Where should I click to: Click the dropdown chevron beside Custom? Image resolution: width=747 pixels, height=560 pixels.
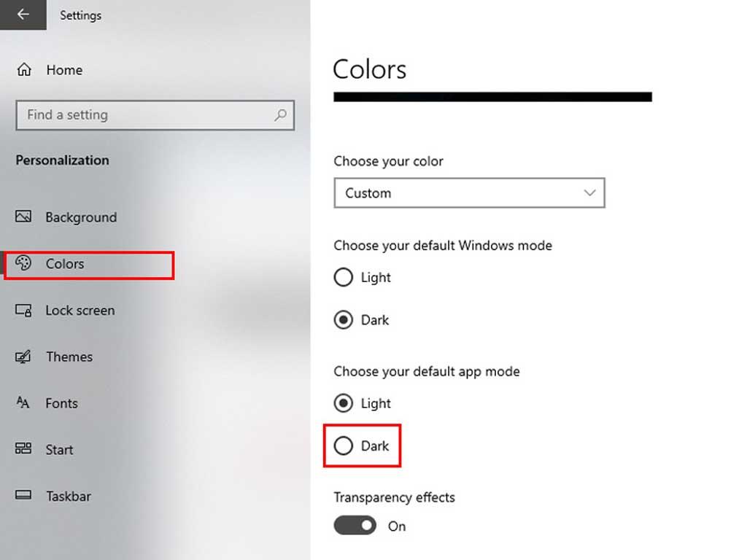point(590,193)
